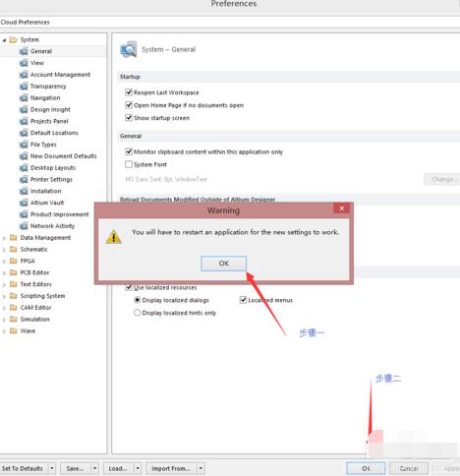Toggle Reopen Last Workspace checkbox
Viewport: 460px width, 476px height.
click(129, 92)
